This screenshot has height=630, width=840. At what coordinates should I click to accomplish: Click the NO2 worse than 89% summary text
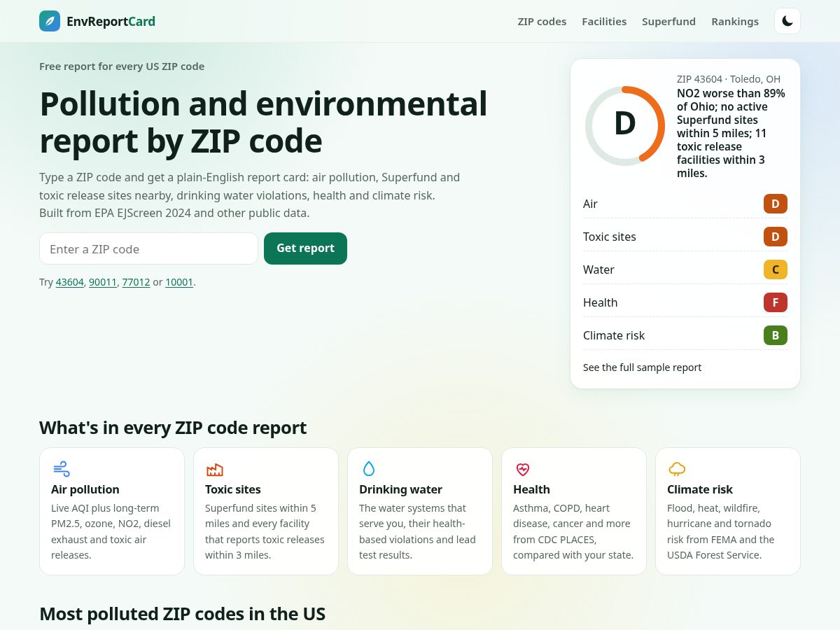(x=731, y=133)
